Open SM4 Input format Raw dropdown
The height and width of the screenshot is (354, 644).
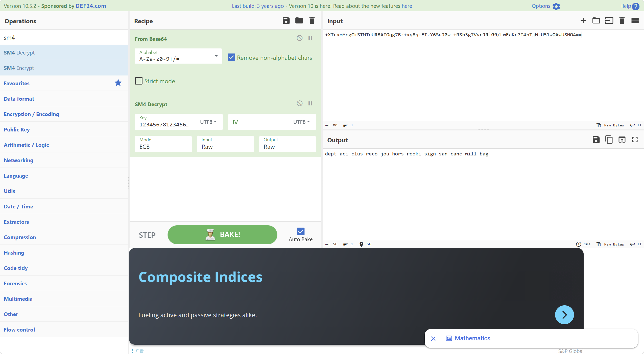[225, 144]
